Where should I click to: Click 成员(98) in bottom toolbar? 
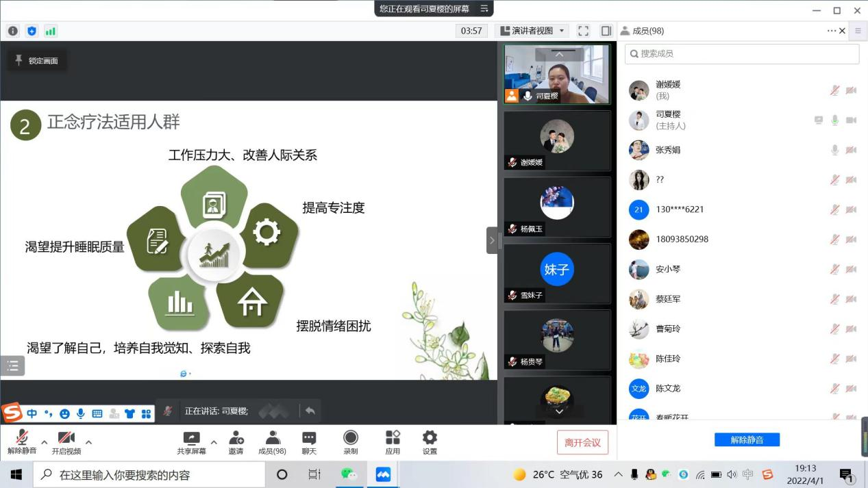click(x=272, y=442)
